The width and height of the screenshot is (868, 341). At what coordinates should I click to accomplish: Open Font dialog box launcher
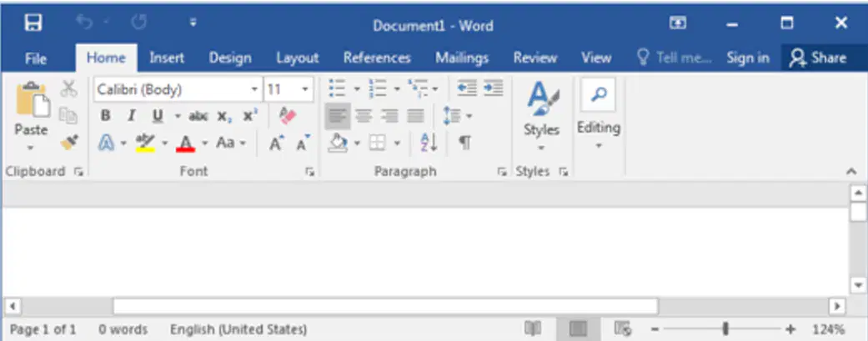310,172
